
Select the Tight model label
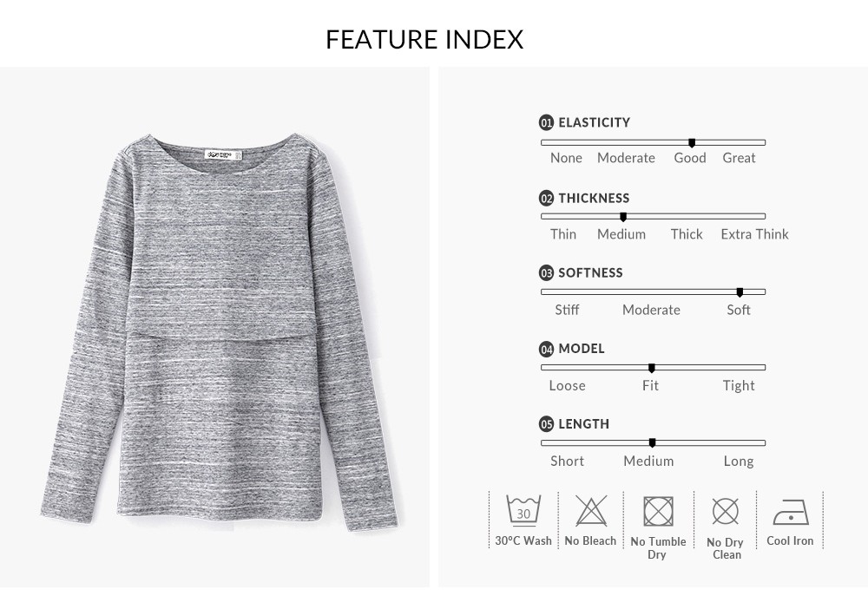pyautogui.click(x=739, y=385)
